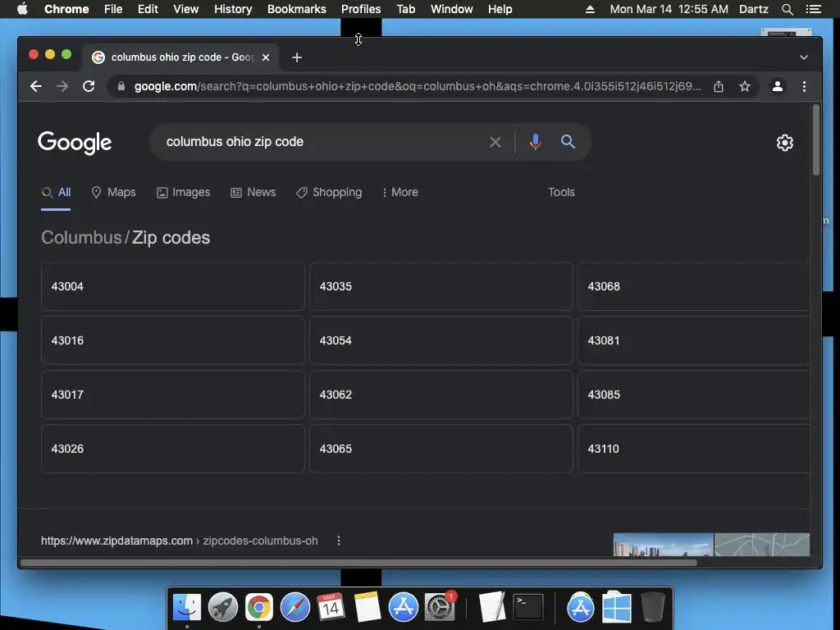Click the search query input field
Image resolution: width=840 pixels, height=630 pixels.
coord(322,142)
